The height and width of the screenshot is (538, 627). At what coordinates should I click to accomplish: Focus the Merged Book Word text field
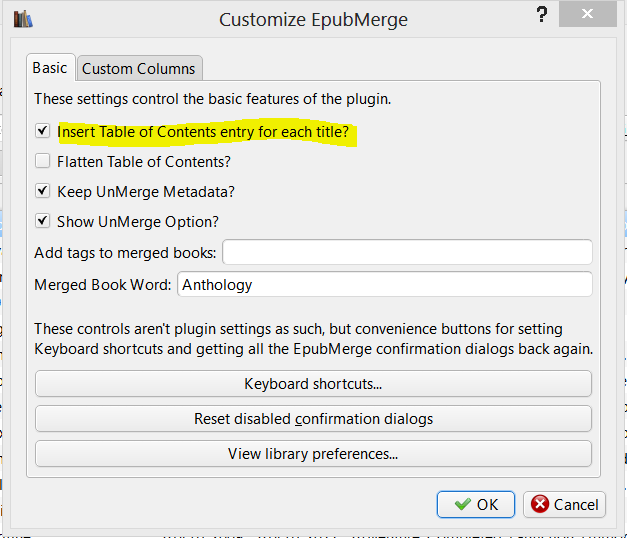tap(384, 285)
